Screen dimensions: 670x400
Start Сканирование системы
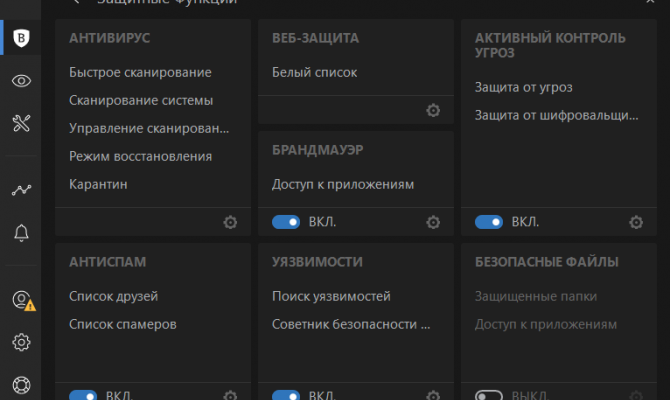[141, 100]
